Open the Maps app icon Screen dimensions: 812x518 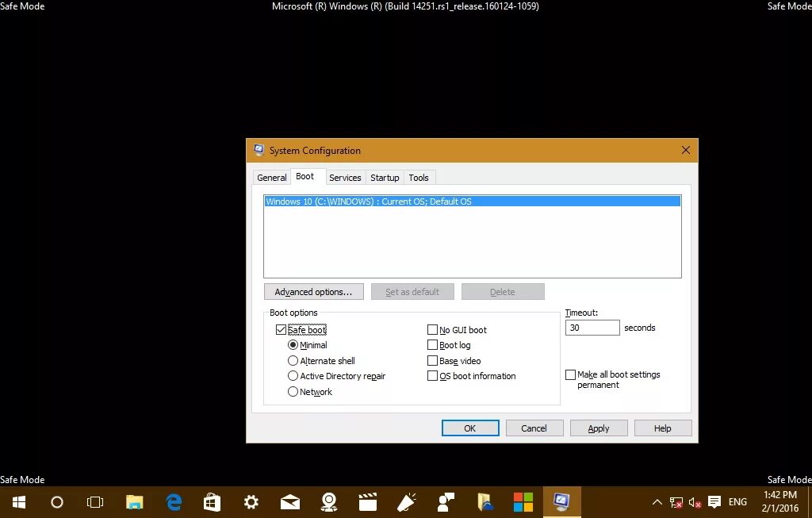(329, 502)
